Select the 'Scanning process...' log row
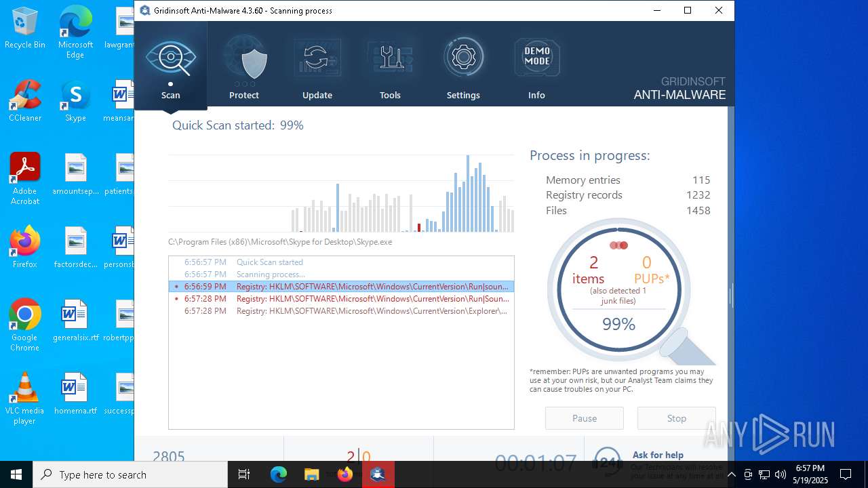This screenshot has width=868, height=488. click(x=342, y=274)
